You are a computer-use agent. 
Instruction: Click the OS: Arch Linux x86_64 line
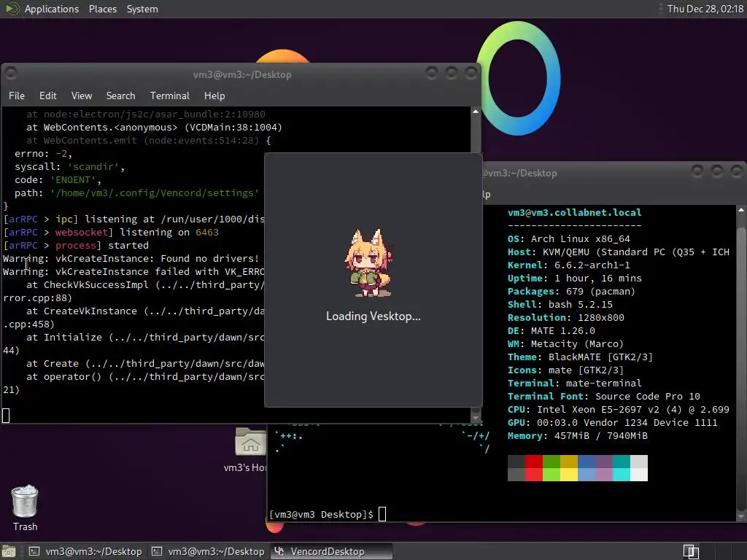pos(569,239)
